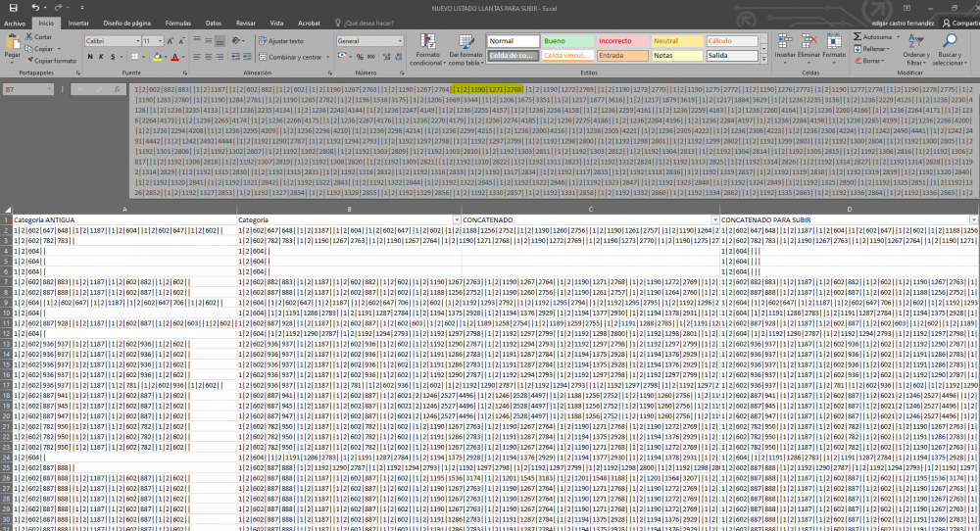980x531 pixels.
Task: Open the General number format dropdown
Action: pos(400,41)
